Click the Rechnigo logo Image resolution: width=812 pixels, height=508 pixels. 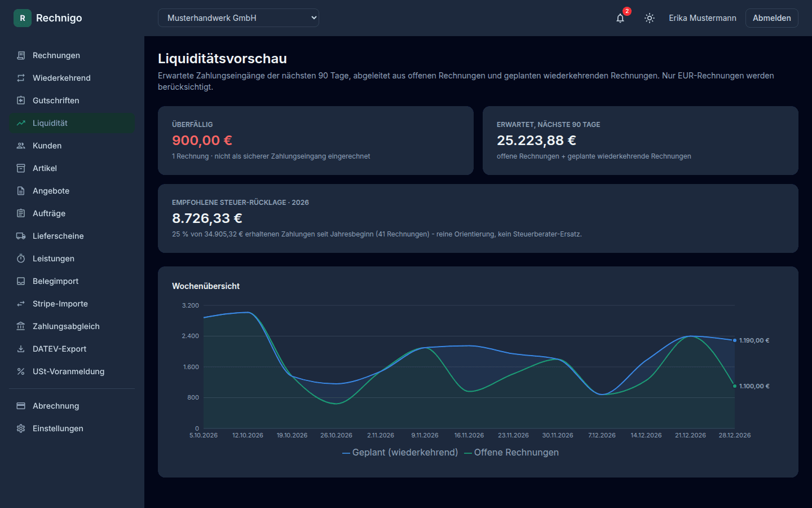48,18
